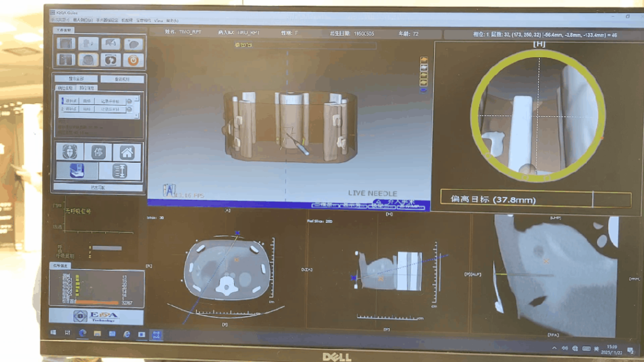Click the vertical up-down arrows icon
The image size is (644, 362).
point(119,171)
